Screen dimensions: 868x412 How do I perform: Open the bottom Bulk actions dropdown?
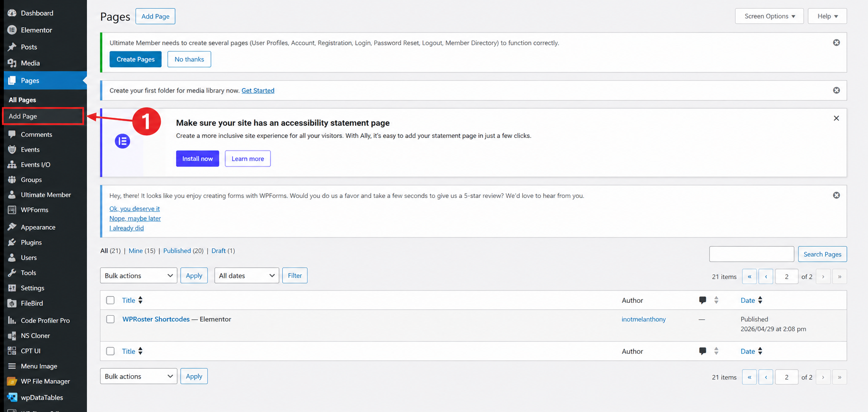[x=139, y=376]
